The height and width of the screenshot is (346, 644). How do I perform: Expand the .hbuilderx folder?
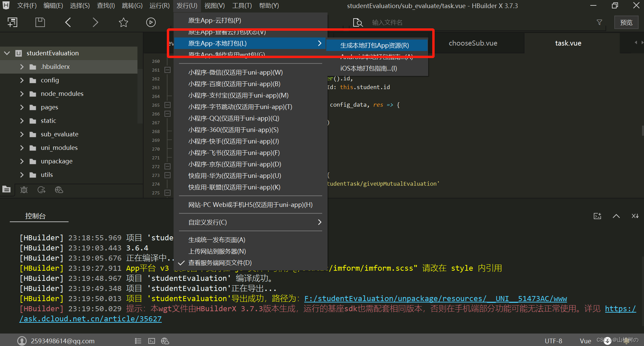(x=22, y=67)
